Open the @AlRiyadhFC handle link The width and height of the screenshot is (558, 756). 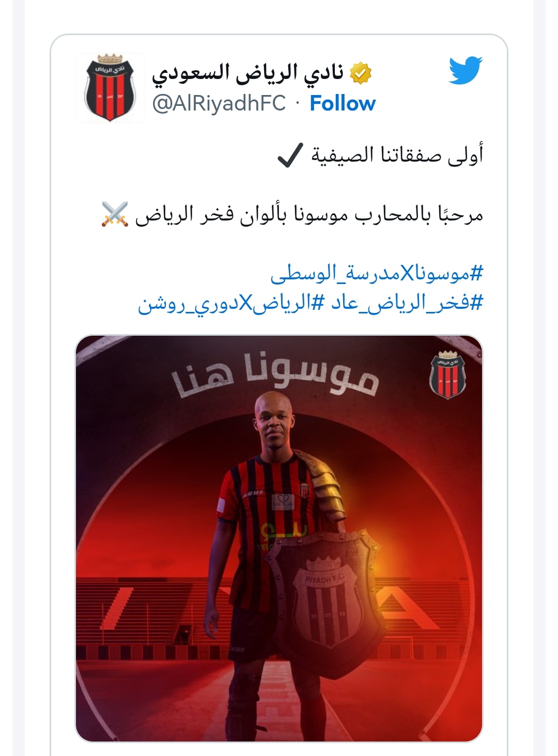point(219,103)
